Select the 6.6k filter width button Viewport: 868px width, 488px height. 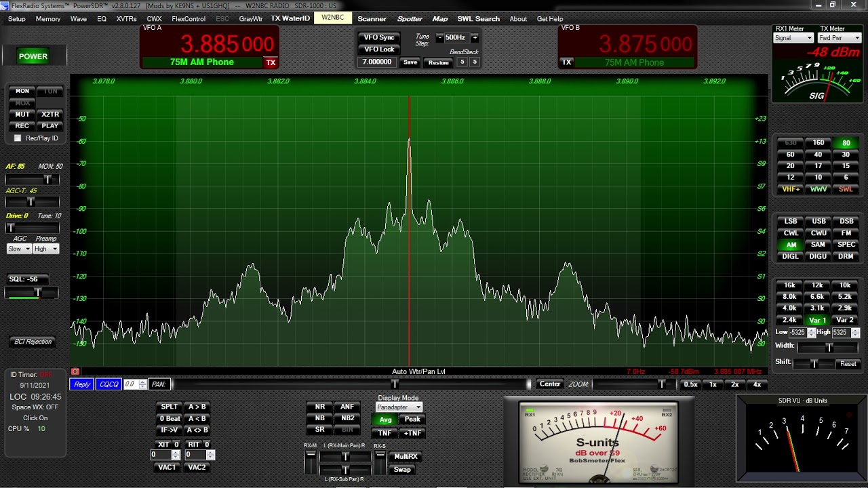(817, 297)
